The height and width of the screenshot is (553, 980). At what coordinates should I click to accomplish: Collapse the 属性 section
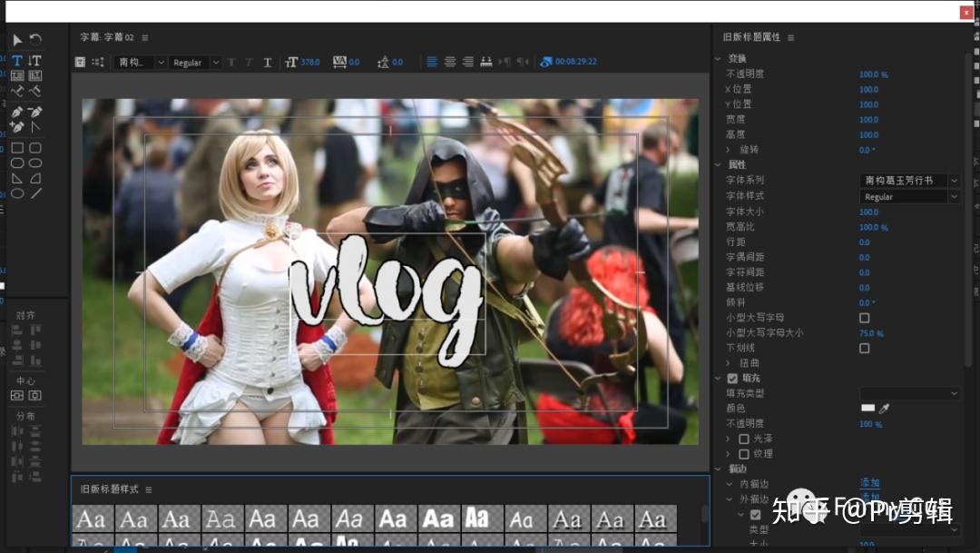point(718,165)
